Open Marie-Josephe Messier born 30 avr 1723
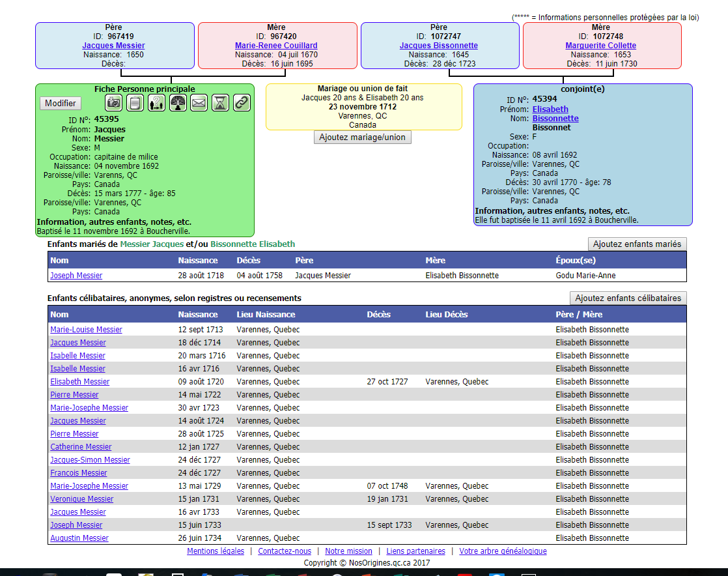The image size is (728, 576). pyautogui.click(x=89, y=407)
